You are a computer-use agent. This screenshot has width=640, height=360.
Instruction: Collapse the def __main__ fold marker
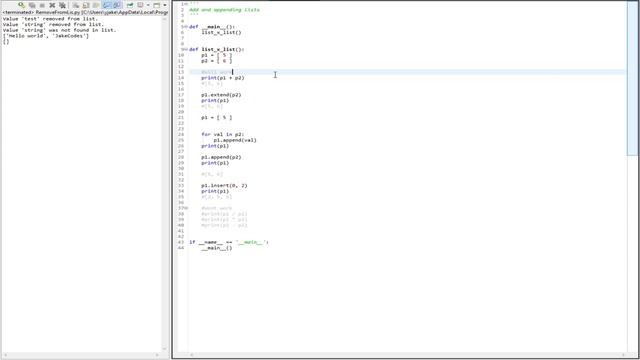pyautogui.click(x=186, y=27)
